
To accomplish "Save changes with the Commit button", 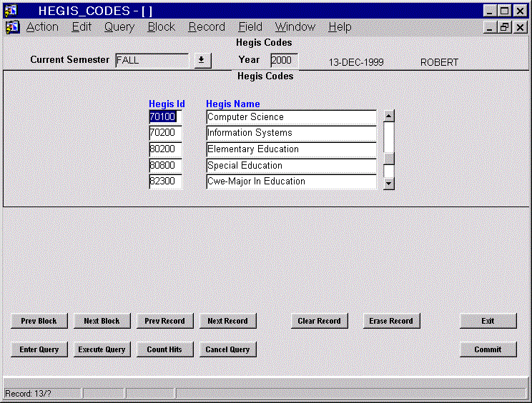I will [488, 349].
